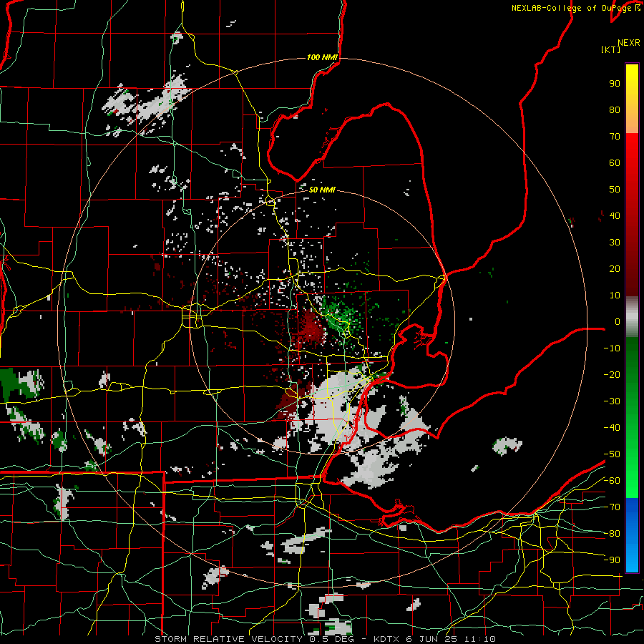Viewport: 644px width, 644px height.
Task: Pick the 40 scale value
Action: pos(615,216)
